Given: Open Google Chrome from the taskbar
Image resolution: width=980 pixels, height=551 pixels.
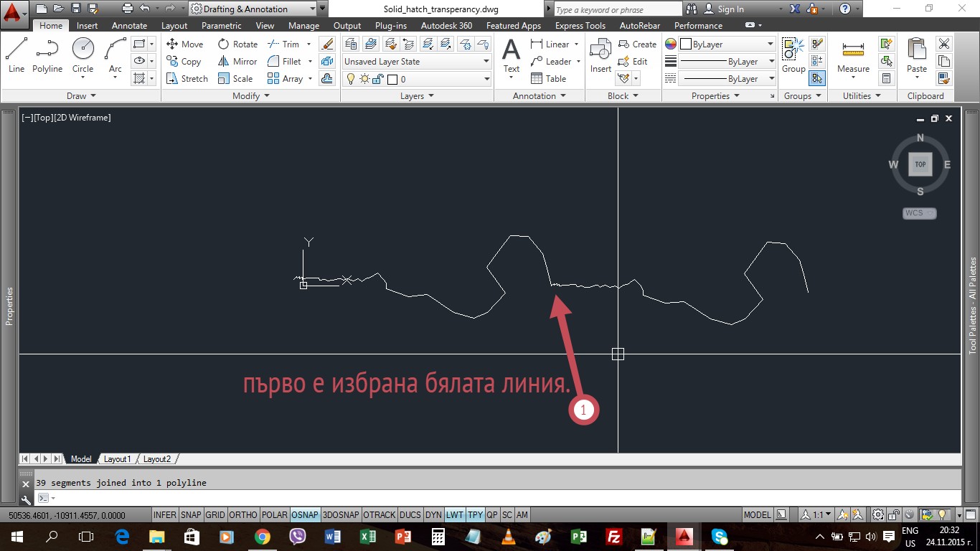Looking at the screenshot, I should [x=262, y=536].
